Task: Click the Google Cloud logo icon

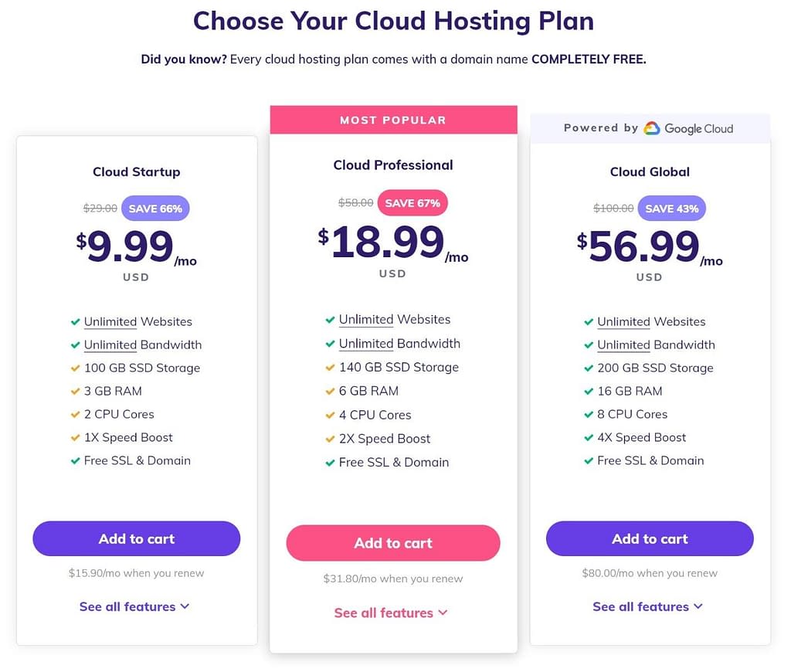Action: [x=651, y=128]
